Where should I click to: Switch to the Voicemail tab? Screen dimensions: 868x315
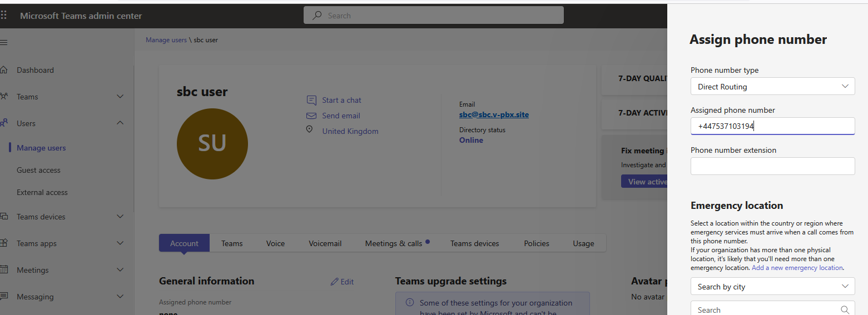point(325,243)
